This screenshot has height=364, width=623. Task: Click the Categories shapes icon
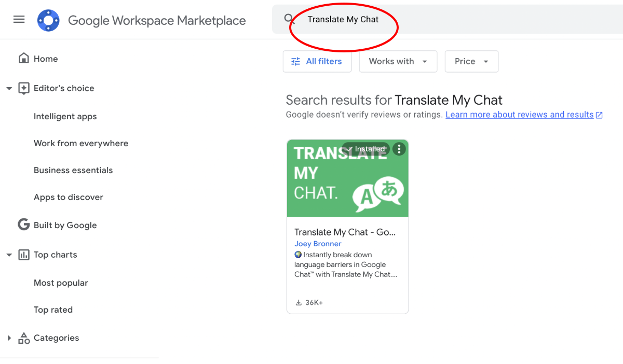click(24, 338)
